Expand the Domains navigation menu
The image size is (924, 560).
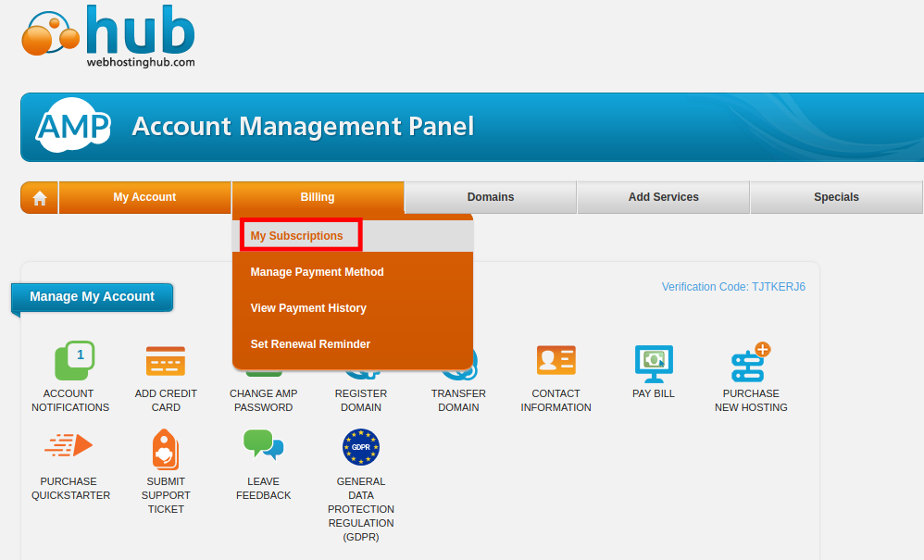pyautogui.click(x=491, y=197)
